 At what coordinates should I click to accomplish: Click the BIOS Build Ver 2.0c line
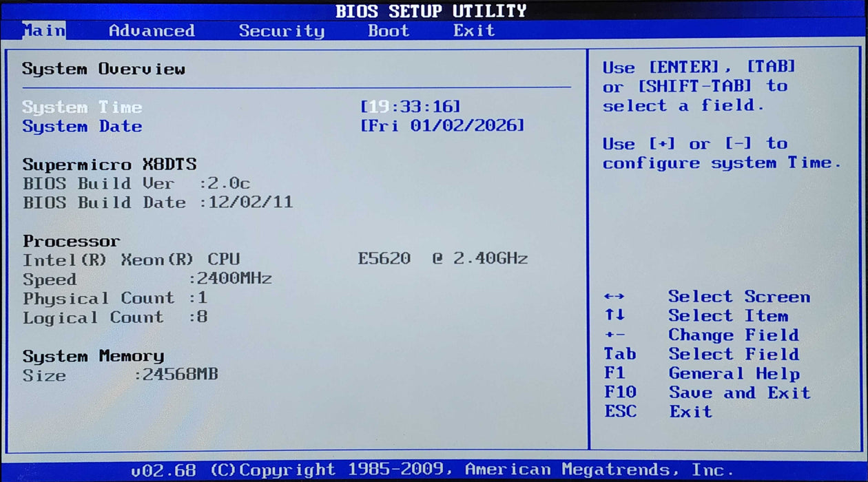click(x=136, y=184)
